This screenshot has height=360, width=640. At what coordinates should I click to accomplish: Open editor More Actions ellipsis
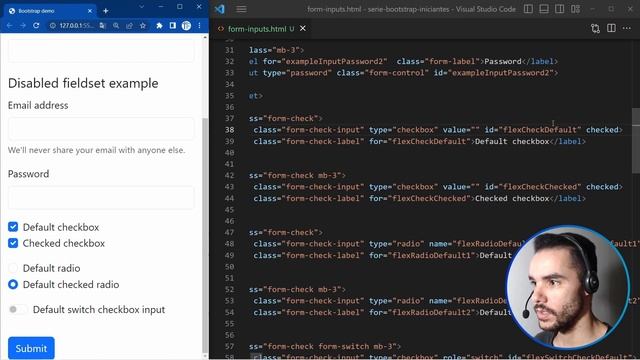(x=627, y=28)
